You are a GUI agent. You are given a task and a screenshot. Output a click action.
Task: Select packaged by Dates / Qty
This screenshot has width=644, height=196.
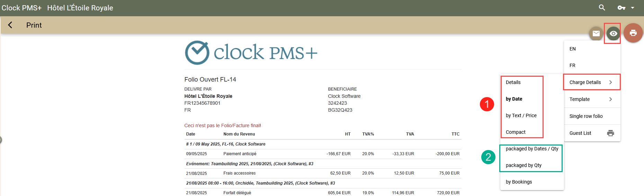[532, 149]
